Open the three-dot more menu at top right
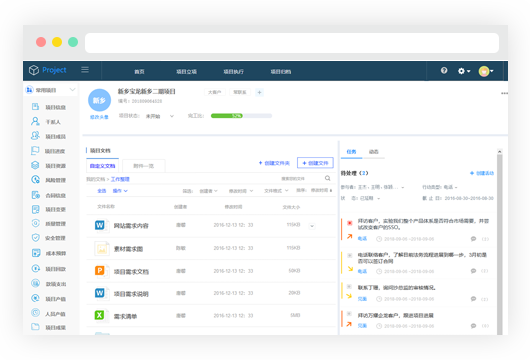This screenshot has width=530, height=360. 504,93
